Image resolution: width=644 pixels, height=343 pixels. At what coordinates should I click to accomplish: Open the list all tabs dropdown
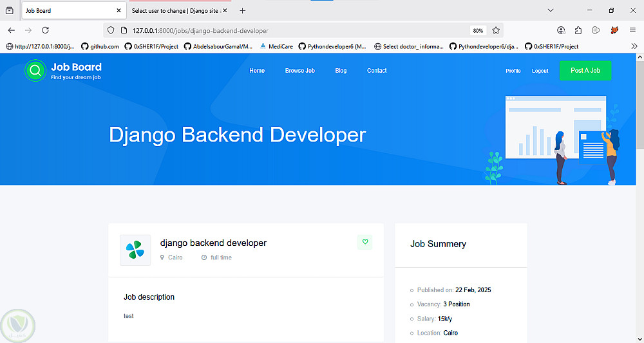coord(551,10)
